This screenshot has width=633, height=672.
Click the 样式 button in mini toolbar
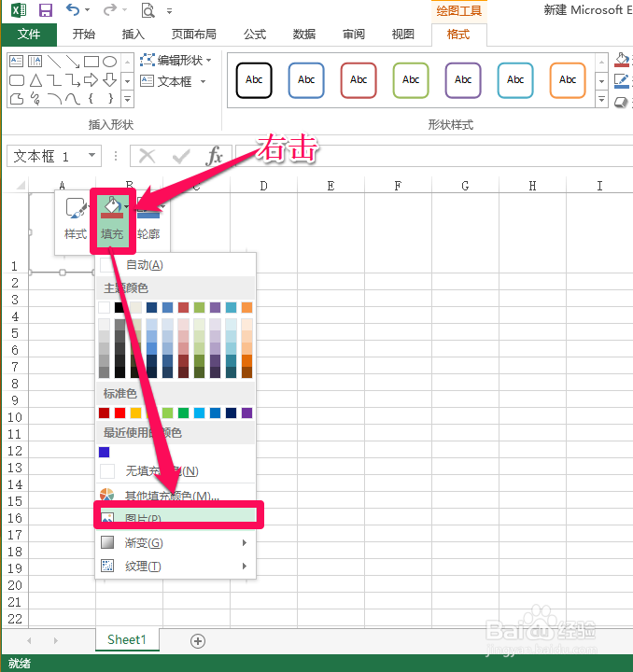tap(76, 218)
